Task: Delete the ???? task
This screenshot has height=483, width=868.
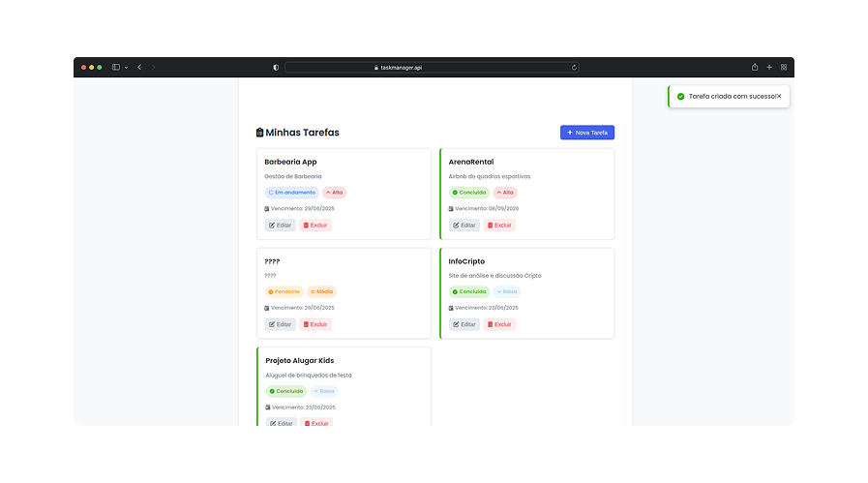Action: pyautogui.click(x=315, y=324)
